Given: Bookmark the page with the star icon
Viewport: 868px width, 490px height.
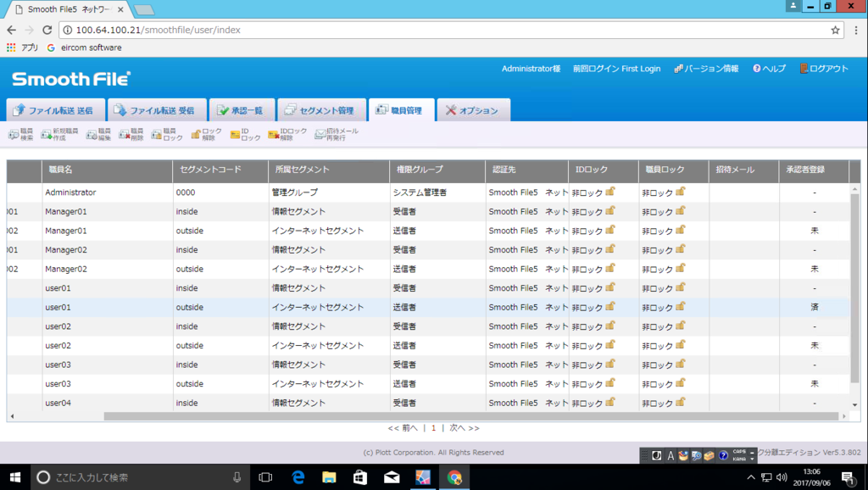Looking at the screenshot, I should coord(835,30).
